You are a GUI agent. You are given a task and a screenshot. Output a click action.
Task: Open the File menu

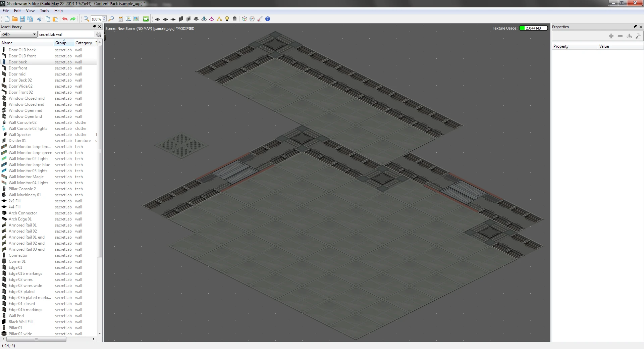coord(6,11)
